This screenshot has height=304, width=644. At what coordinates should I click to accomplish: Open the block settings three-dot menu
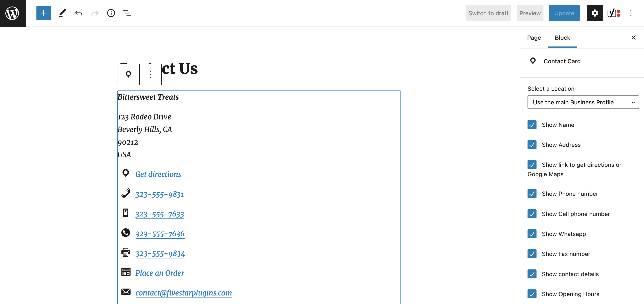pos(150,74)
